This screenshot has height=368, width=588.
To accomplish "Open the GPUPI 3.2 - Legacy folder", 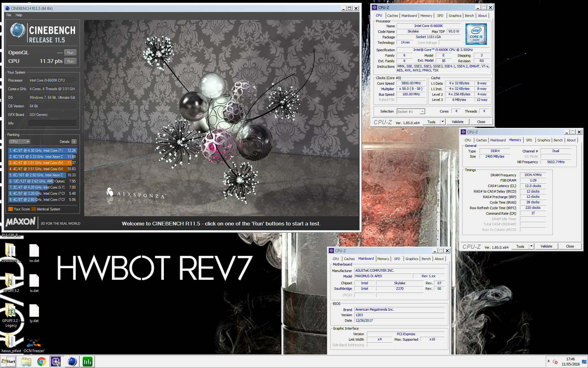I will 11,315.
